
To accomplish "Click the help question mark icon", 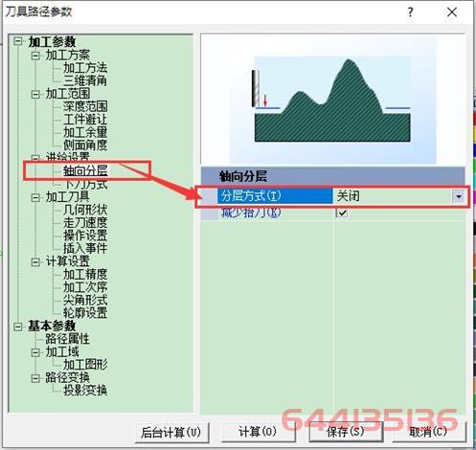I will (410, 12).
